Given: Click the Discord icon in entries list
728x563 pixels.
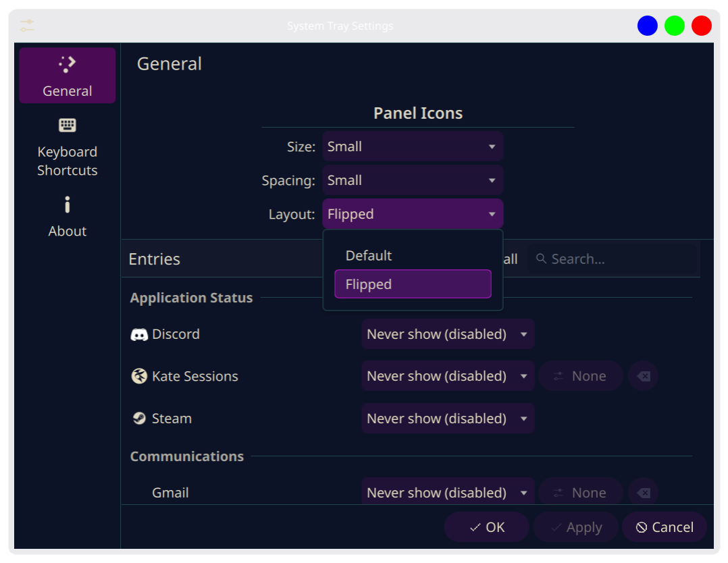Looking at the screenshot, I should 139,334.
